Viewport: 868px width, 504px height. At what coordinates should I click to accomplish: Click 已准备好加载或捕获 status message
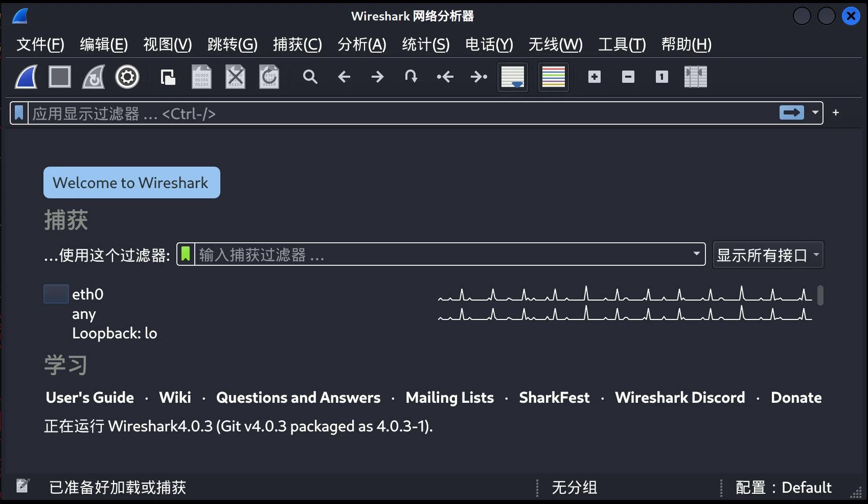click(x=118, y=487)
